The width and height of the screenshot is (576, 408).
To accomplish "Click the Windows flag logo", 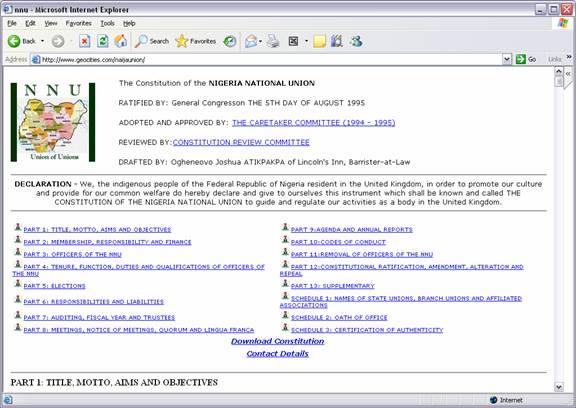I will tap(563, 23).
